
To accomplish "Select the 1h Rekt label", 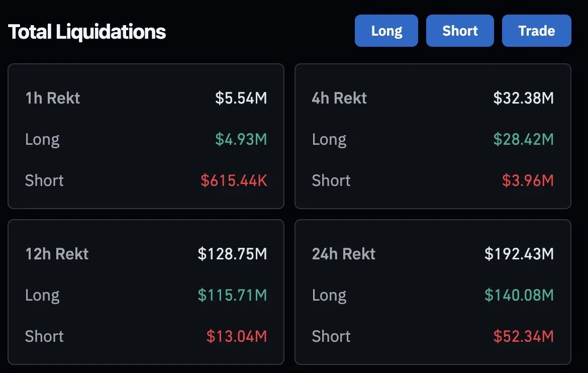I will (52, 98).
